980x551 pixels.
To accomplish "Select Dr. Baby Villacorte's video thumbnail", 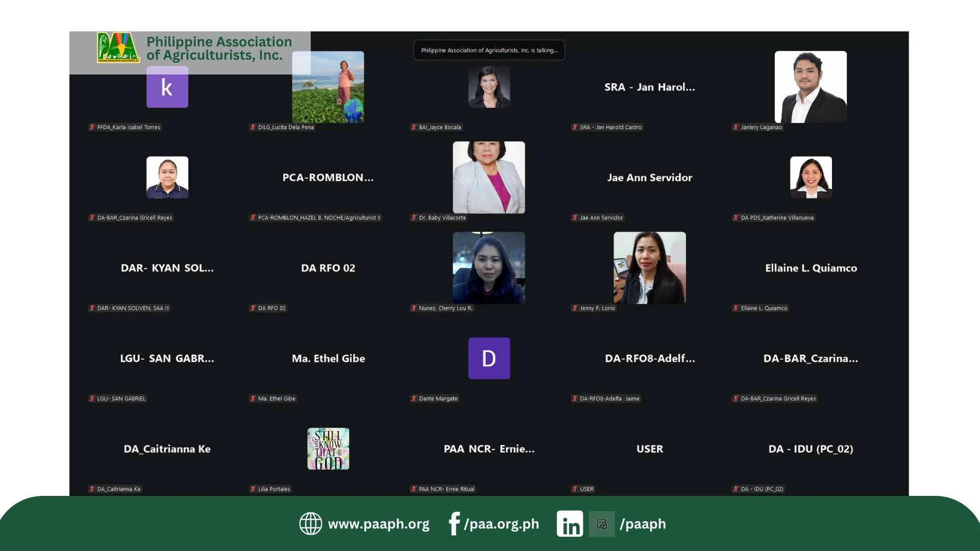I will point(488,177).
